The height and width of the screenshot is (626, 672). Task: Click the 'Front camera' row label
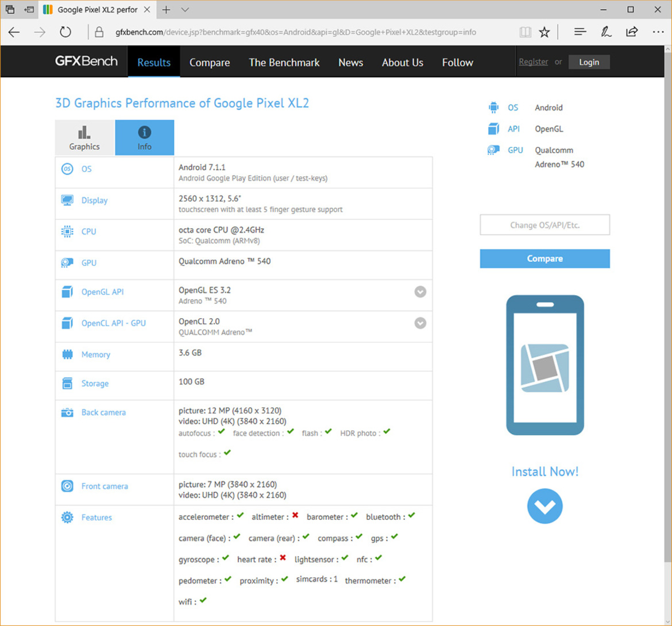pyautogui.click(x=105, y=486)
